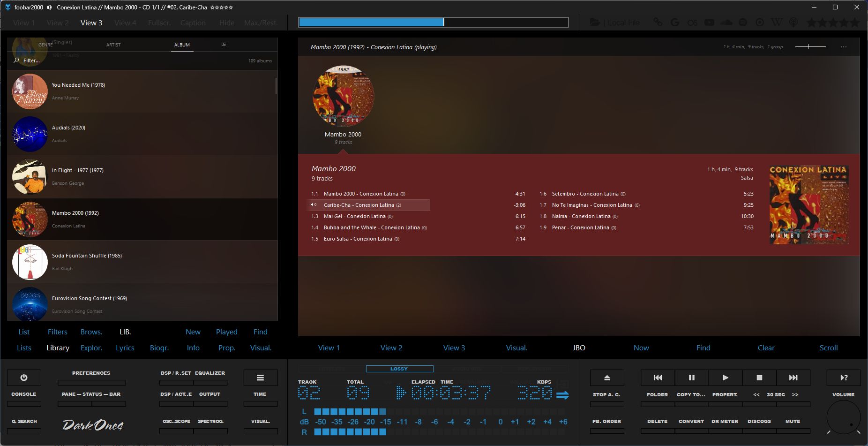Open the hamburger main menu

click(x=260, y=378)
